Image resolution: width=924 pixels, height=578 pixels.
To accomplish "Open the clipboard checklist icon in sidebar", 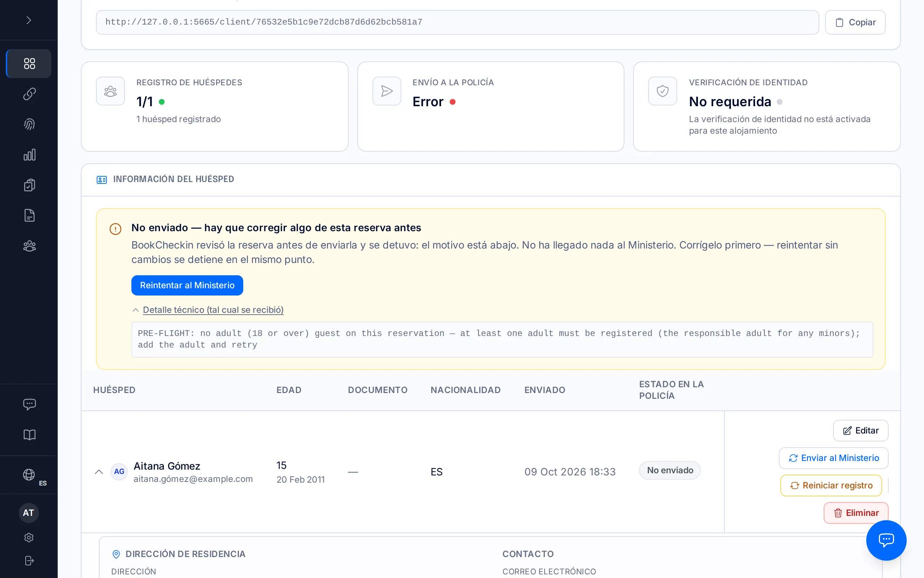I will coord(29,185).
